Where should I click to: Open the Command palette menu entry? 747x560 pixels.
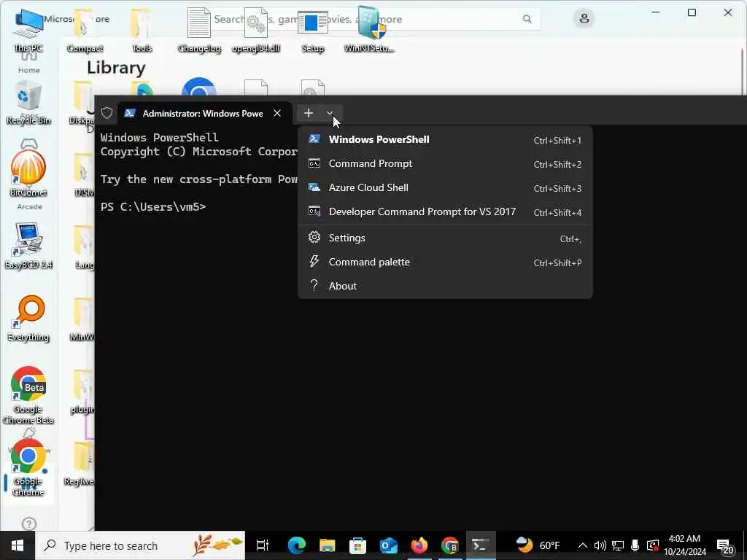[x=445, y=262]
